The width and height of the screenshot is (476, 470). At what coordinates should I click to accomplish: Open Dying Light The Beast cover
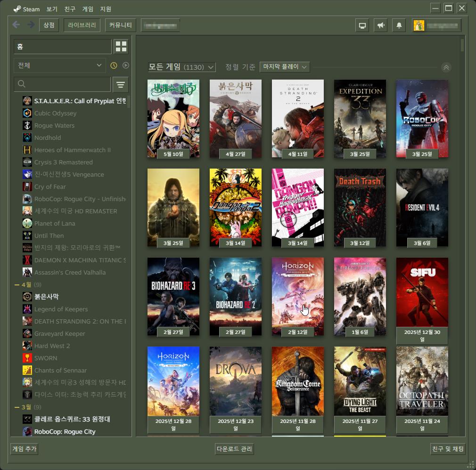pyautogui.click(x=360, y=381)
